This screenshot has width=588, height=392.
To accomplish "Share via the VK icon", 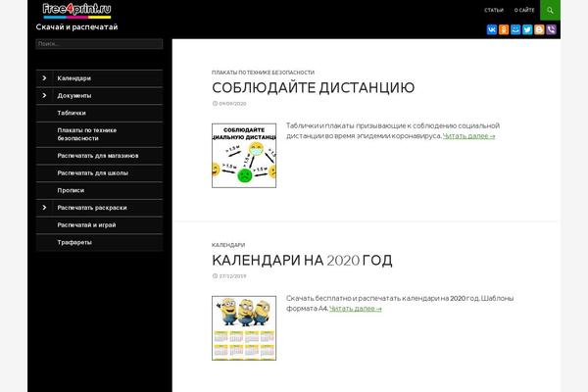I will [492, 29].
